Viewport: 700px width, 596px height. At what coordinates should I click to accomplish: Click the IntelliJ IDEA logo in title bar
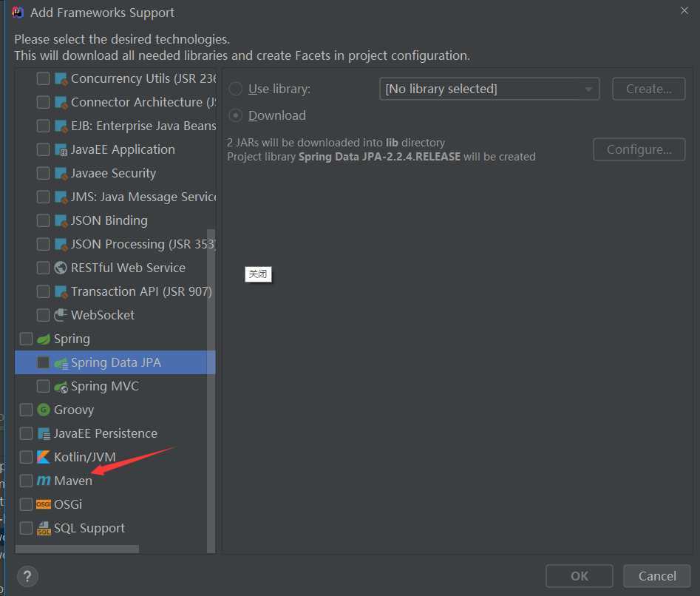click(18, 12)
